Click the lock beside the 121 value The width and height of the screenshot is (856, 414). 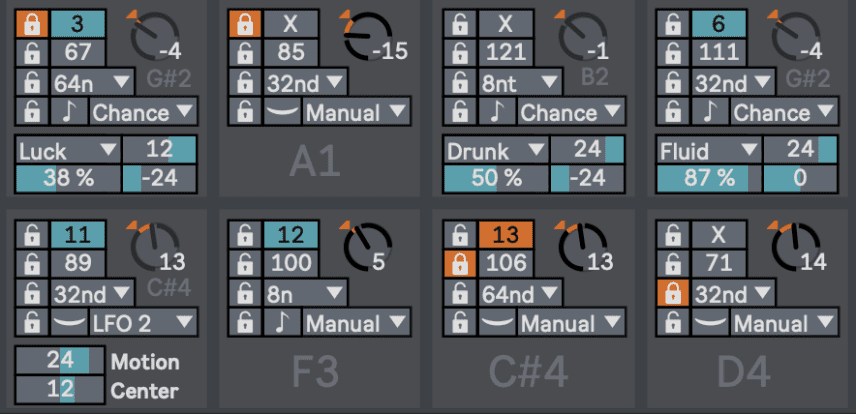(460, 53)
